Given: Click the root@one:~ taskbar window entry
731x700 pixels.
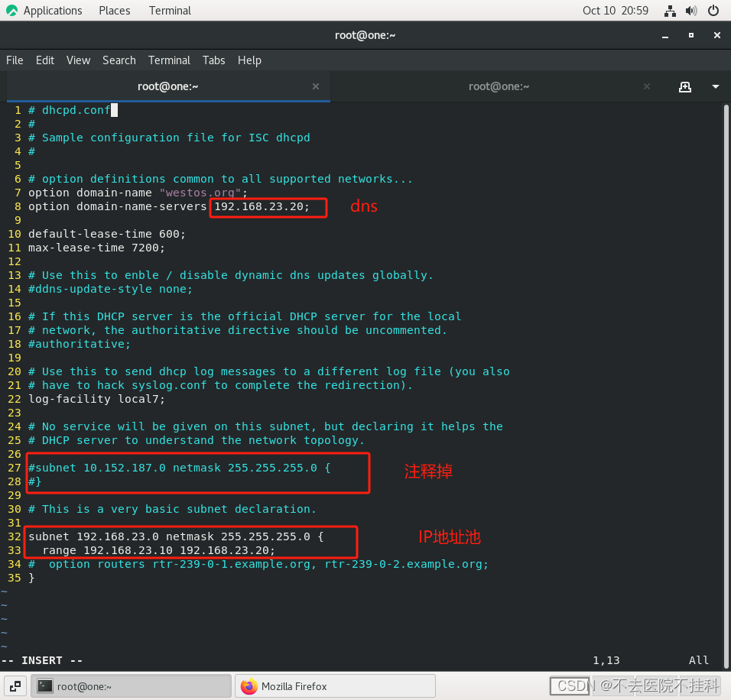Looking at the screenshot, I should (x=130, y=685).
